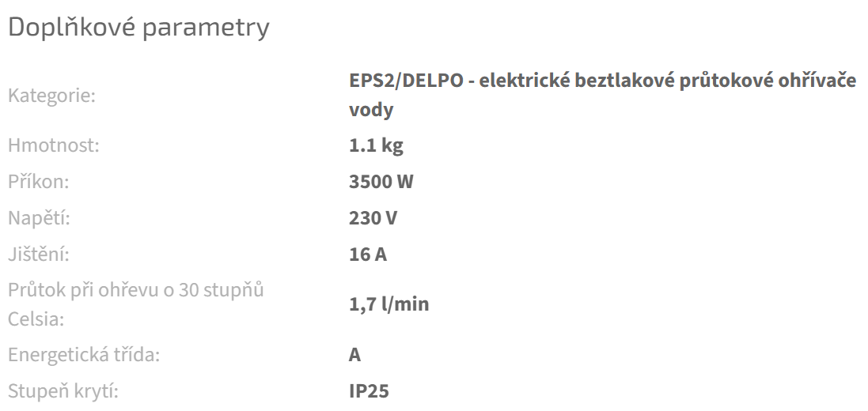Click the 'Energetická třída:' label
Screen dimensions: 868x411
click(x=84, y=355)
